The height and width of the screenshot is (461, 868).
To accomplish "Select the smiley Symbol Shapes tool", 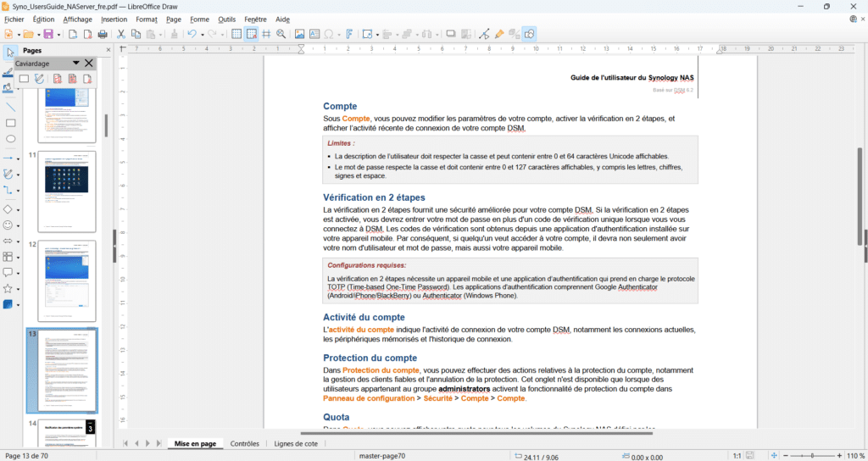I will (x=8, y=225).
